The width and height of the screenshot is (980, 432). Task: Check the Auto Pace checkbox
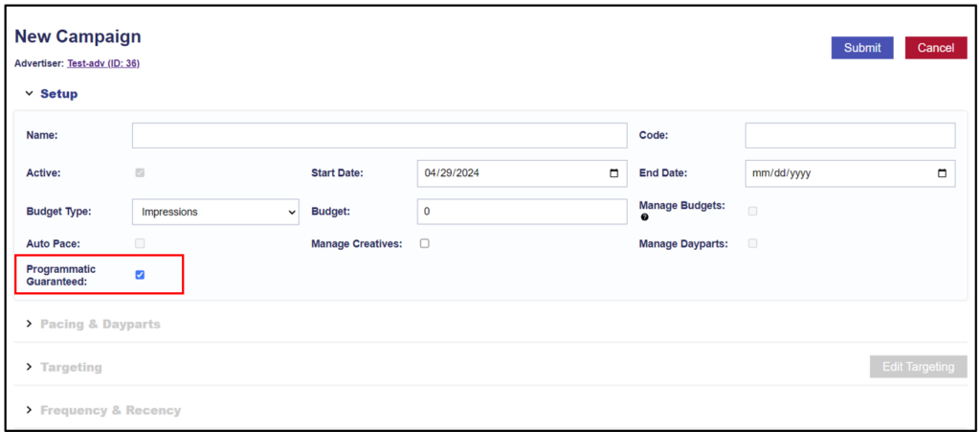pos(140,244)
